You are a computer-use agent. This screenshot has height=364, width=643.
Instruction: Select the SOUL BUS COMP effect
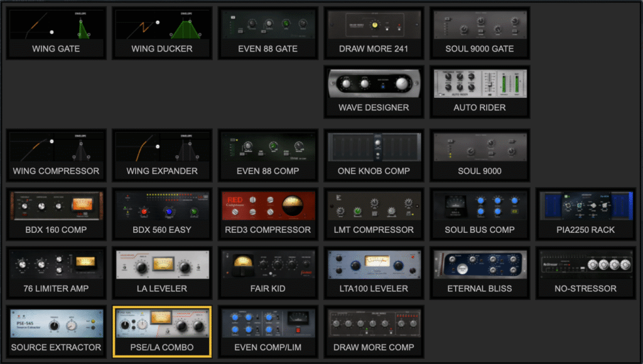point(480,214)
